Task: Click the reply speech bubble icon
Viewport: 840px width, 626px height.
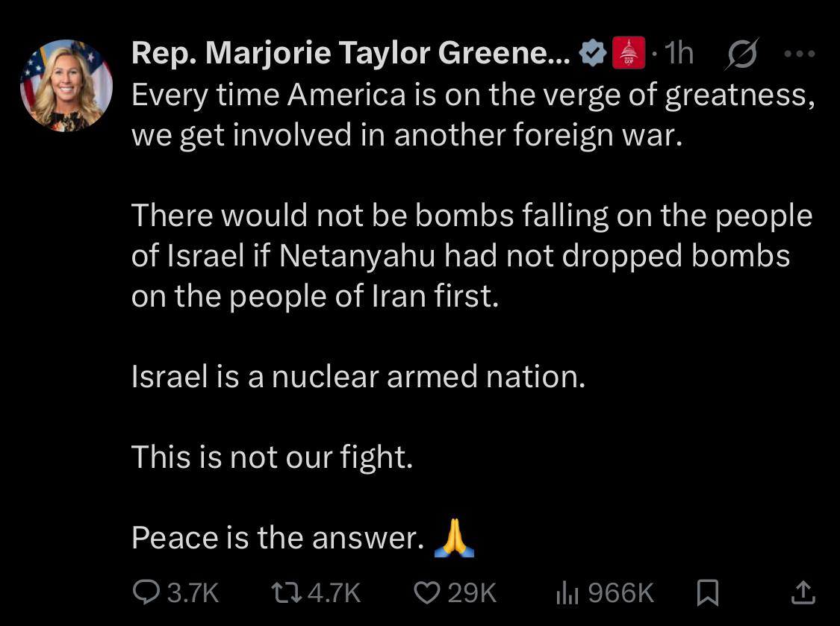Action: 143,592
